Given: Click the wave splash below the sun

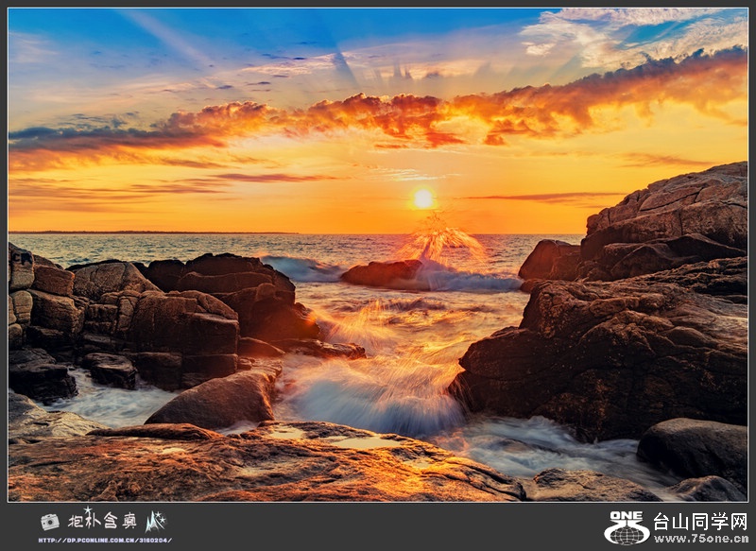Looking at the screenshot, I should 437,238.
